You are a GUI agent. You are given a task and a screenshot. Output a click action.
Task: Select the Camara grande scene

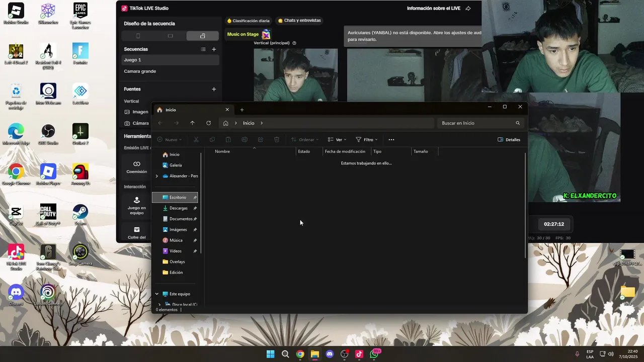point(170,71)
